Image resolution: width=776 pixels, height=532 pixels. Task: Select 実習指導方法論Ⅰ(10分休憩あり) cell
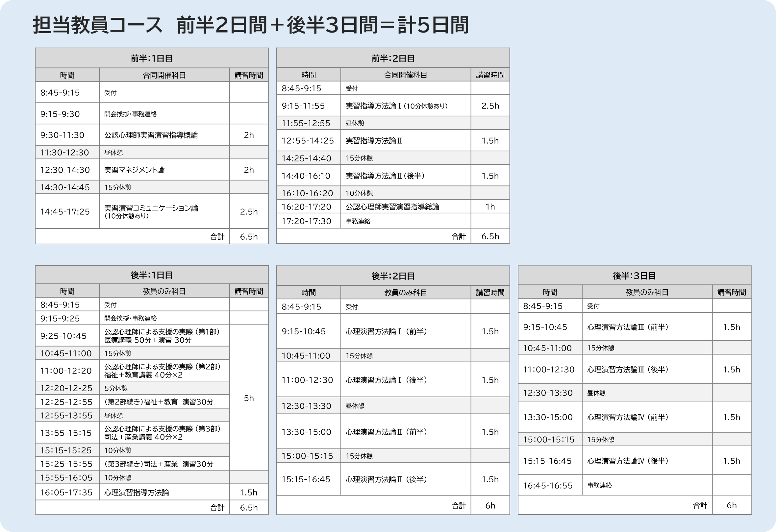(x=406, y=106)
